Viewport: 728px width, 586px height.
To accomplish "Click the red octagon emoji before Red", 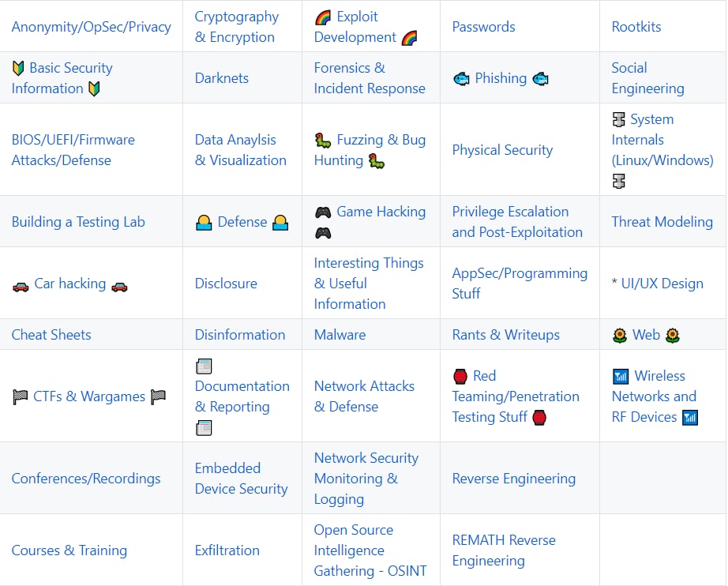I will point(460,377).
